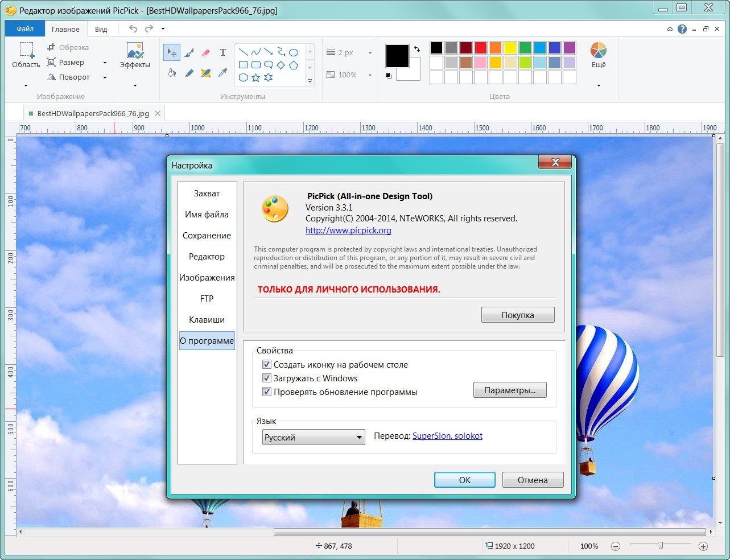Pick the green color swatch
The image size is (730, 560).
[525, 48]
